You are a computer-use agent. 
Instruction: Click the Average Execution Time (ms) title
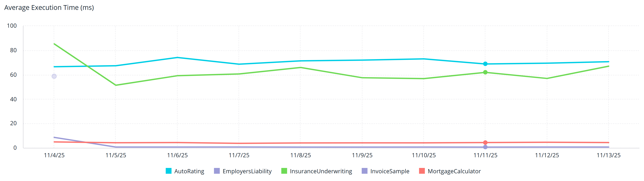(x=49, y=8)
